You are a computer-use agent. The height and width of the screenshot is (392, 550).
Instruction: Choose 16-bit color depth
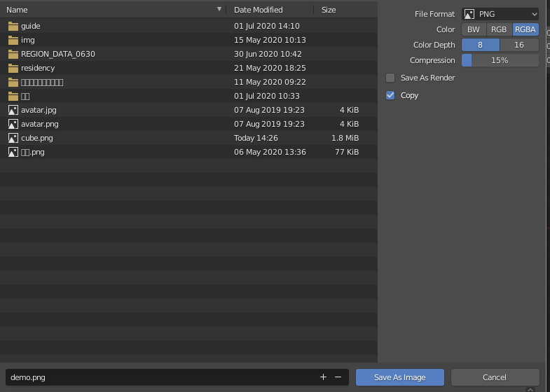point(519,45)
